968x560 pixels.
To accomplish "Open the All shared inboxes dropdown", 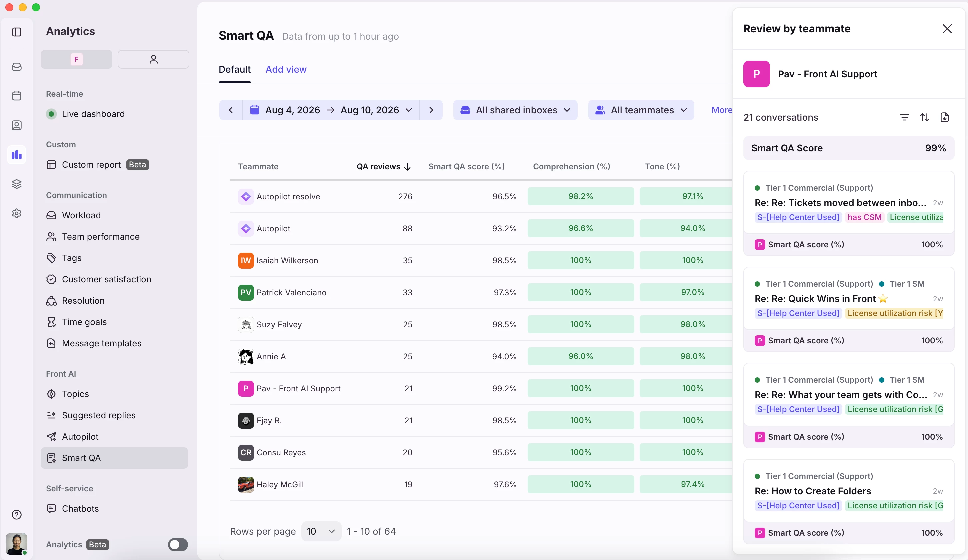I will tap(515, 110).
